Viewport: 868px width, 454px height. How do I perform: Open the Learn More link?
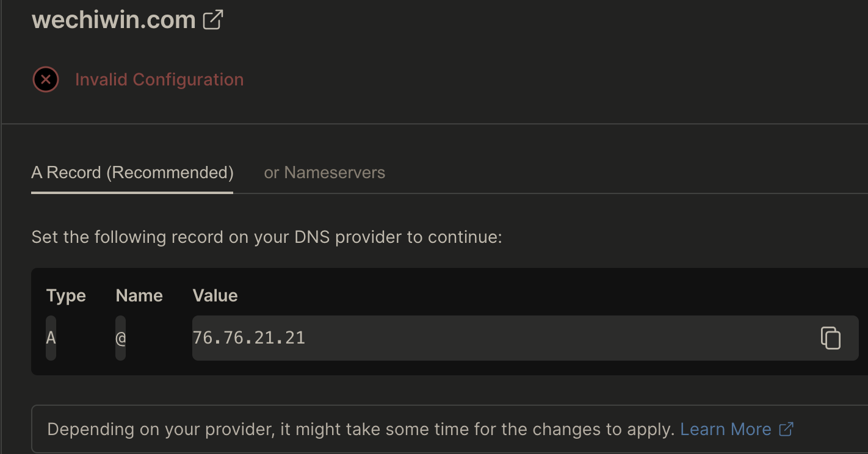coord(726,429)
